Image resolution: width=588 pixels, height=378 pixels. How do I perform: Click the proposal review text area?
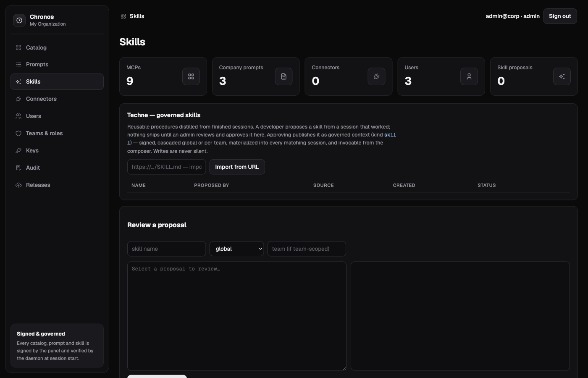coord(237,316)
